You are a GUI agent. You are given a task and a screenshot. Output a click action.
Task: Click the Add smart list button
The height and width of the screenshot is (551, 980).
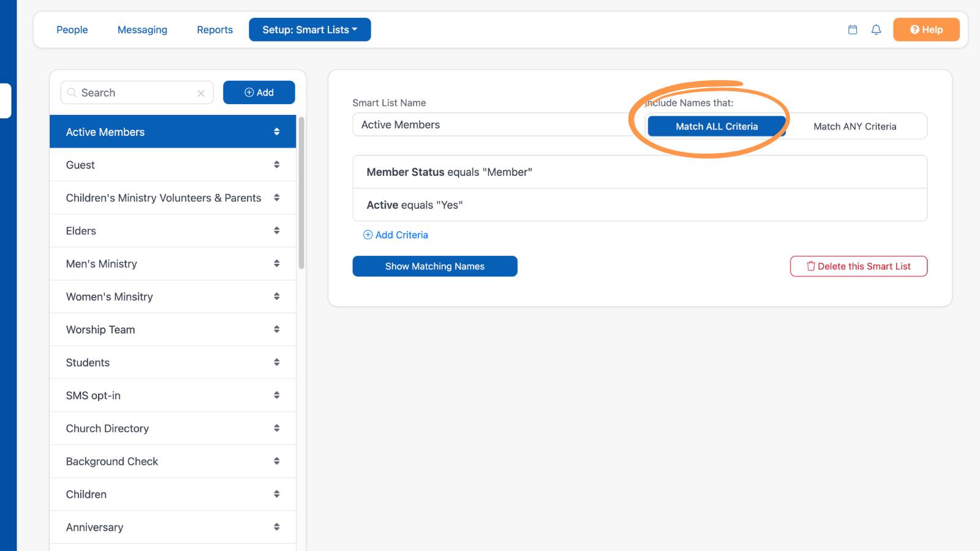click(259, 92)
